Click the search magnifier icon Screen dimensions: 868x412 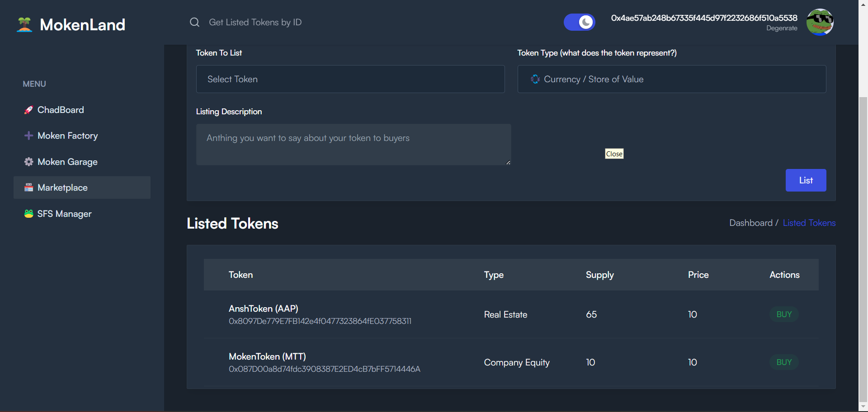pyautogui.click(x=194, y=22)
